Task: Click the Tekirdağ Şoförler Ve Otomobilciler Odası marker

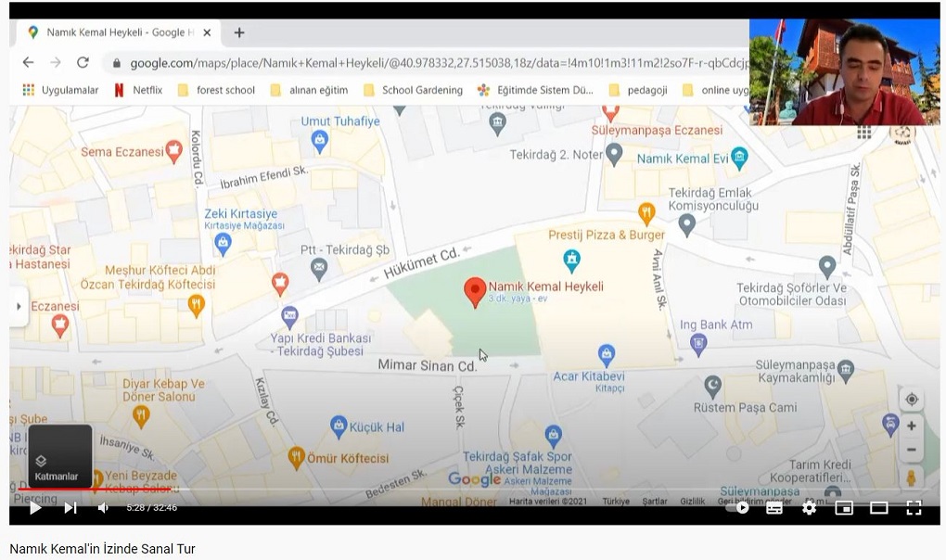Action: (x=826, y=267)
